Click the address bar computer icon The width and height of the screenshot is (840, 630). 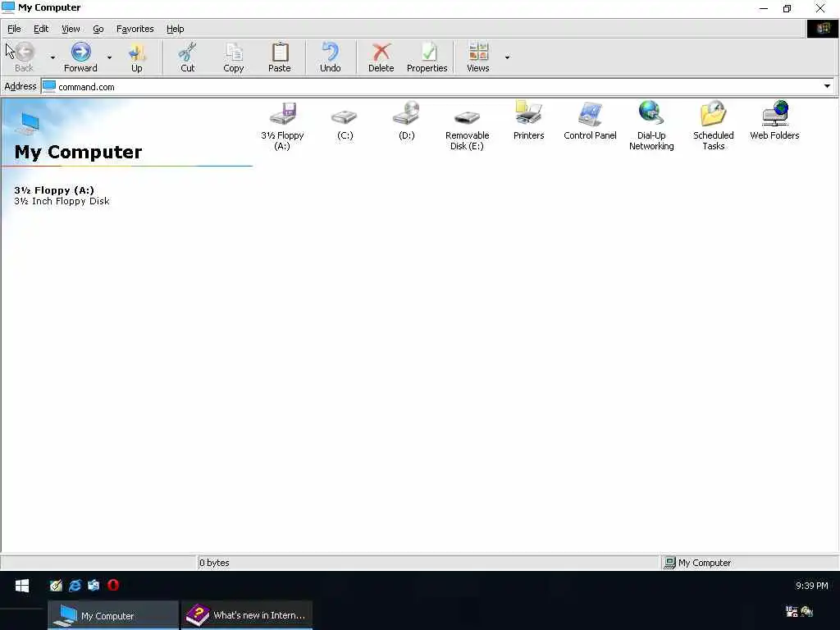point(48,86)
